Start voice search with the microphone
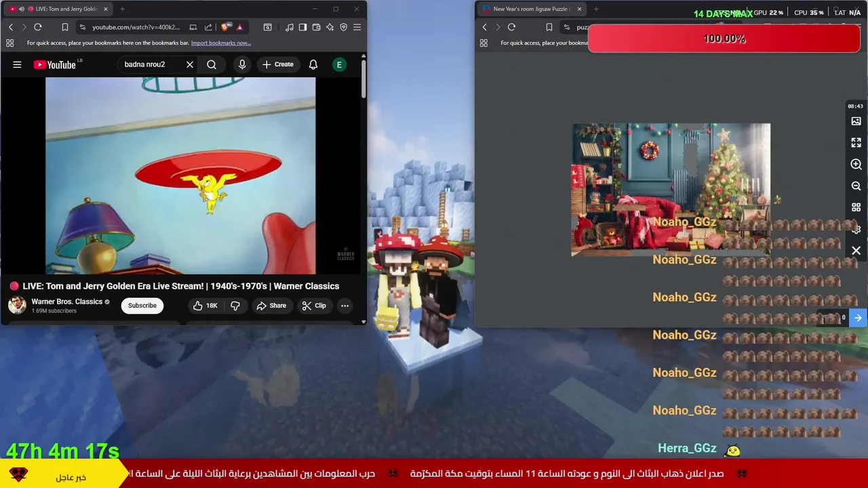The height and width of the screenshot is (488, 868). pos(242,64)
